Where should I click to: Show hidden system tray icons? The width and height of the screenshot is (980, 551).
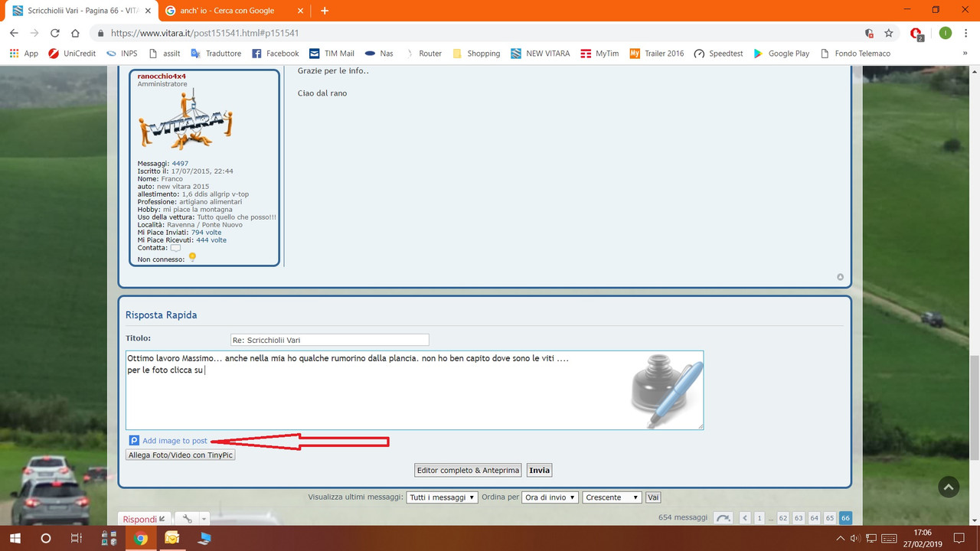[841, 538]
